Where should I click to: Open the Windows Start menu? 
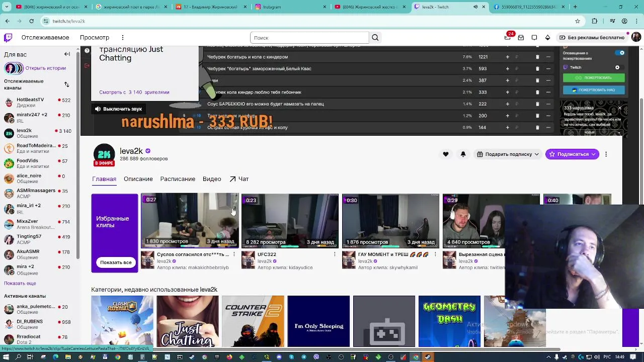[x=6, y=357]
